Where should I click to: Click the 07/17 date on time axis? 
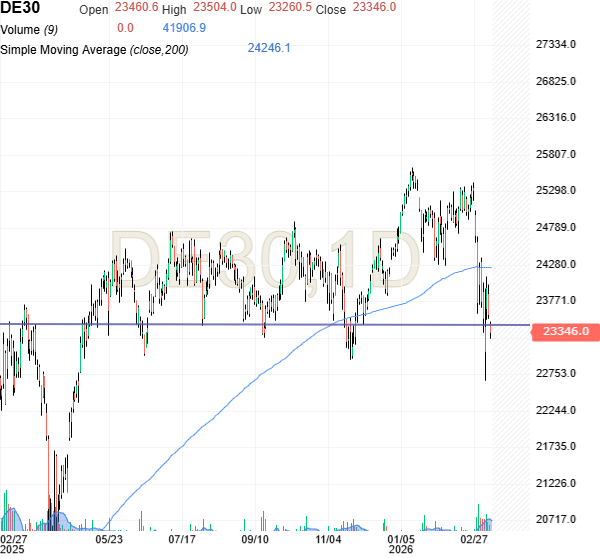[182, 538]
